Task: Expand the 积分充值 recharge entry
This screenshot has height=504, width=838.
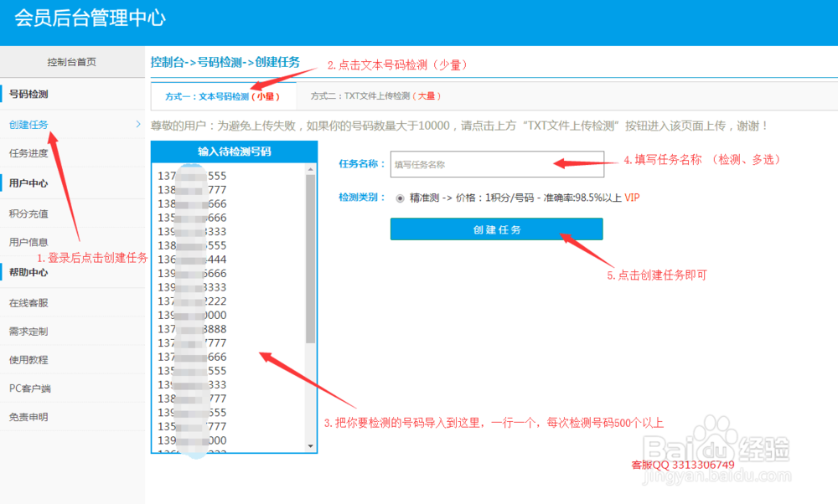Action: [30, 213]
